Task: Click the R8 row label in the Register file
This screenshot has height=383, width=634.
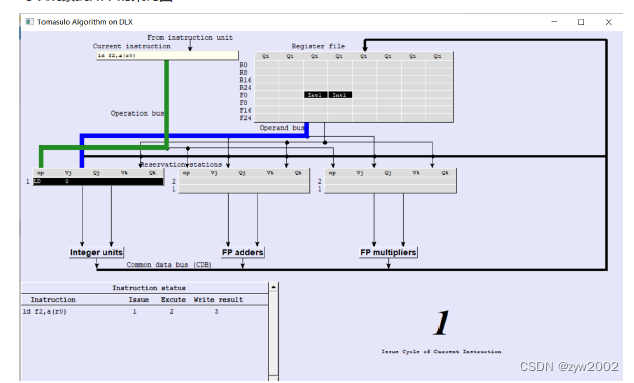Action: point(243,72)
